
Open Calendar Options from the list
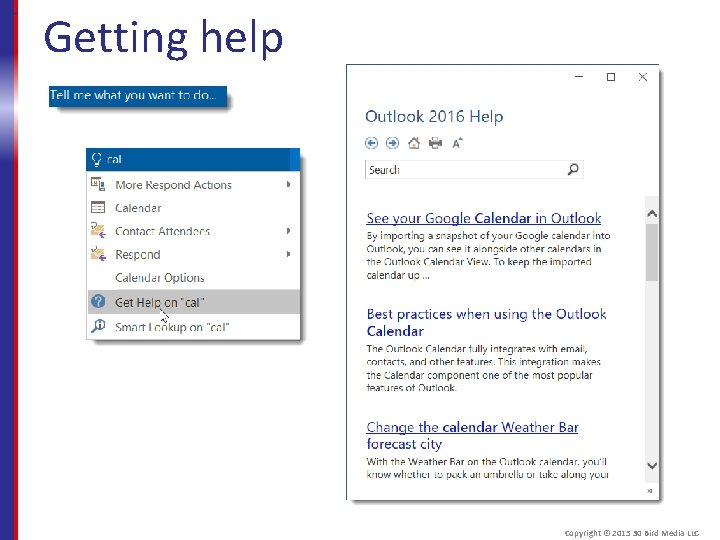(x=193, y=277)
